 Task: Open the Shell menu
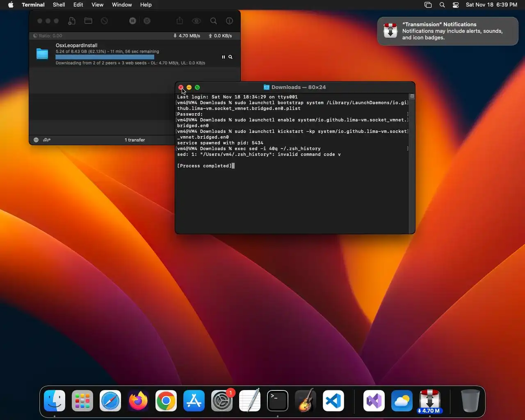(59, 5)
